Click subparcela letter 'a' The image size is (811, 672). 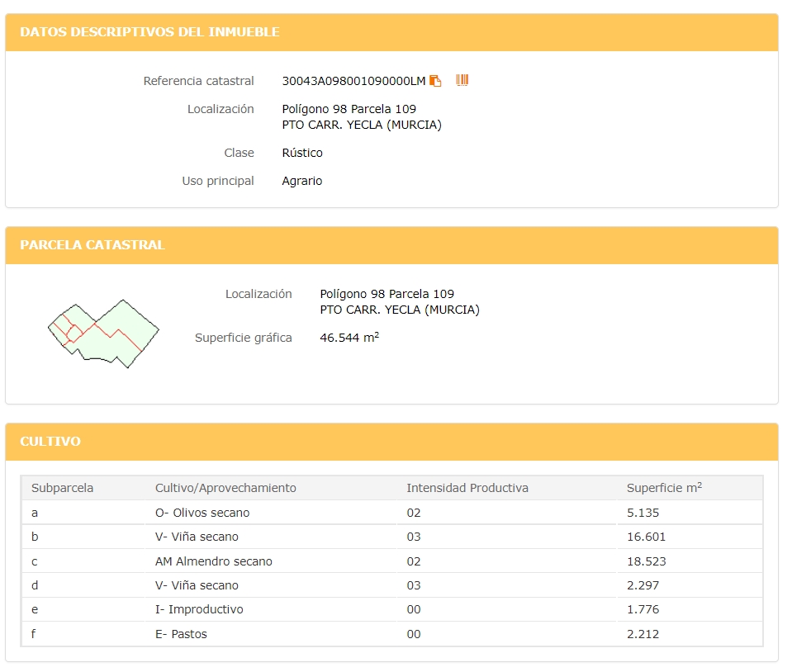coord(35,513)
